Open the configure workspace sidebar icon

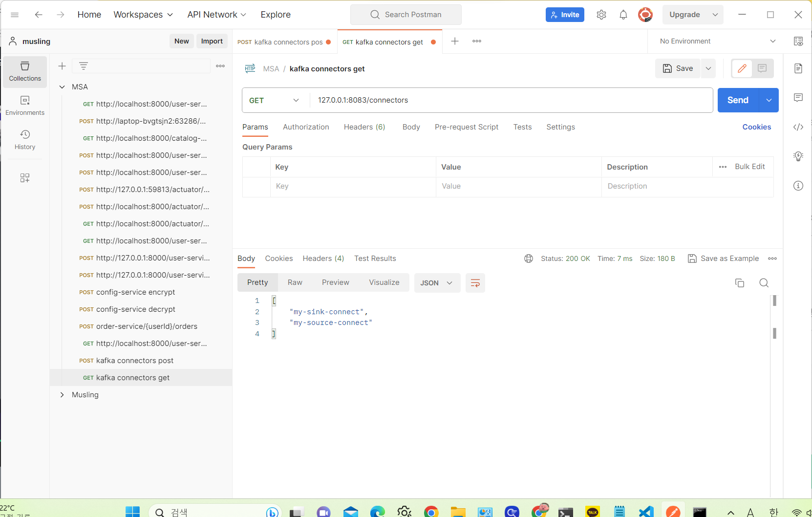point(25,178)
